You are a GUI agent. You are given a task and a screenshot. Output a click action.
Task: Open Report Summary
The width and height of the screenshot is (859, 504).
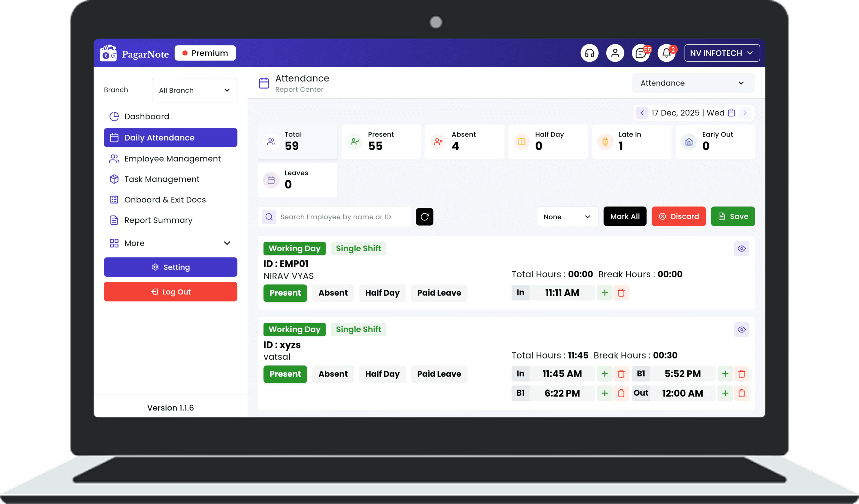pyautogui.click(x=170, y=220)
